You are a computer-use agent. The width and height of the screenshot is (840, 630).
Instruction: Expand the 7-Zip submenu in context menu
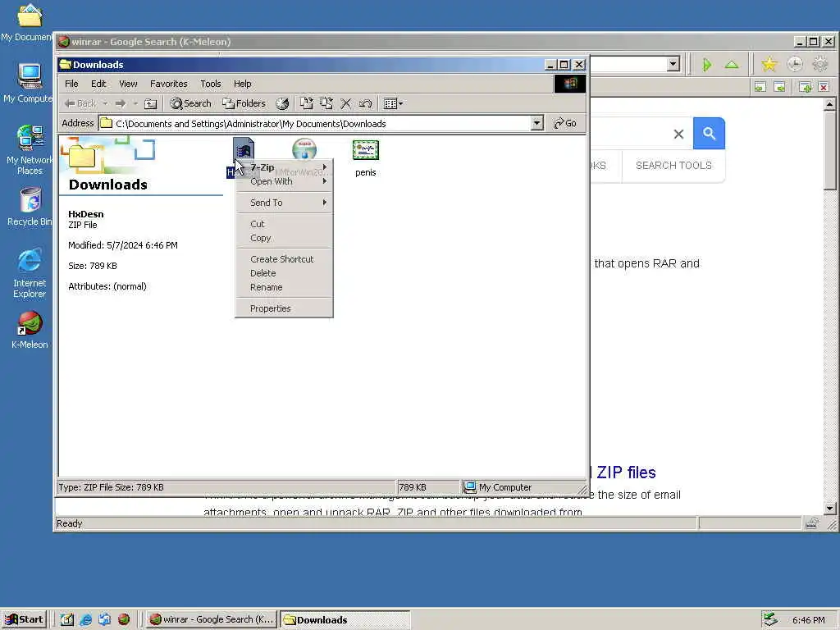click(x=284, y=167)
